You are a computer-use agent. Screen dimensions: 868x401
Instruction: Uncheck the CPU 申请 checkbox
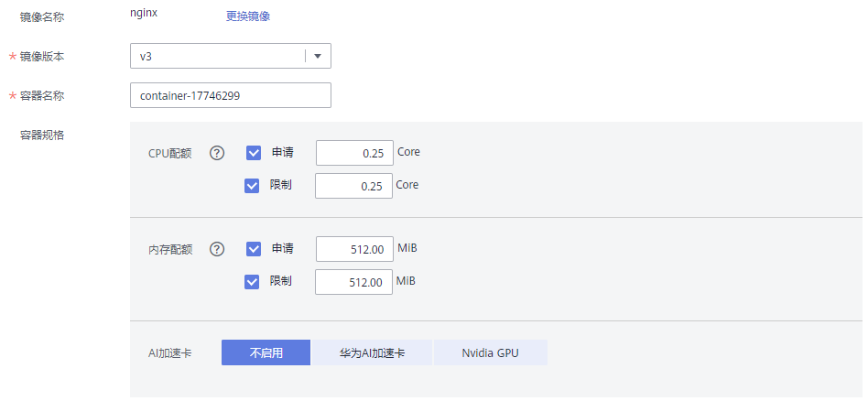(254, 153)
